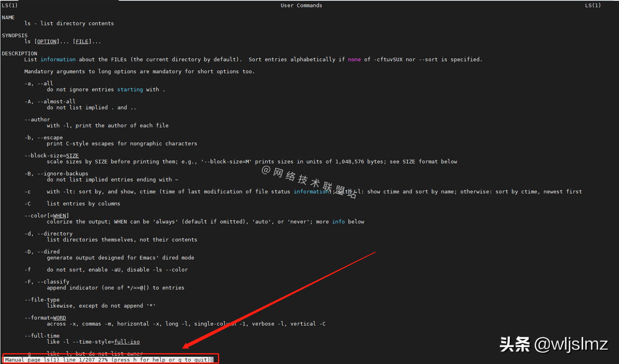This screenshot has width=619, height=364.
Task: Click 'list entries by columns' description
Action: [x=83, y=203]
